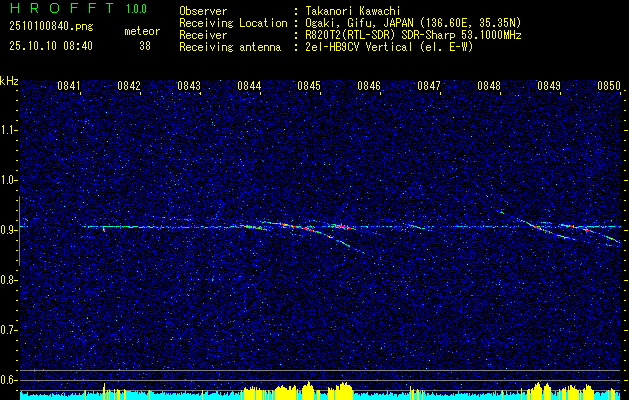Click the 0847 time marker
This screenshot has width=629, height=400.
click(429, 85)
